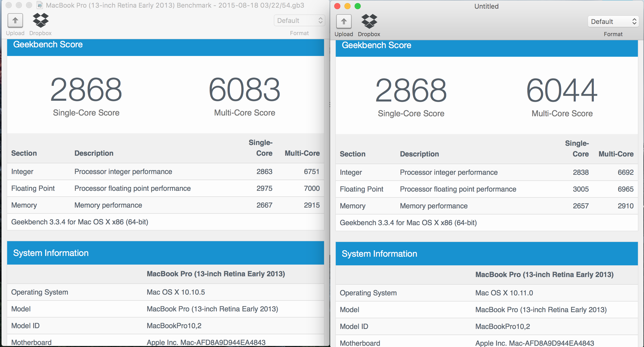
Task: Close the Untitled window with red button
Action: pyautogui.click(x=337, y=6)
